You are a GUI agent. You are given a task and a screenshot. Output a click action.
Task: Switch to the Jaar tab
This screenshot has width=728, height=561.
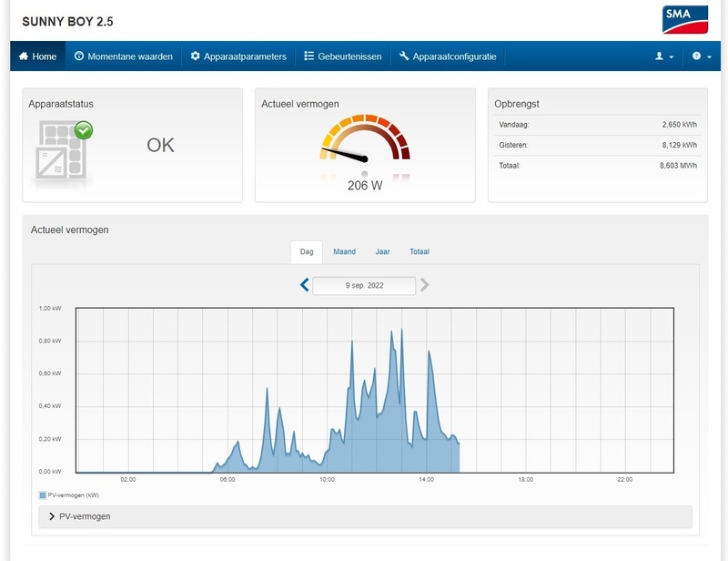pyautogui.click(x=382, y=252)
